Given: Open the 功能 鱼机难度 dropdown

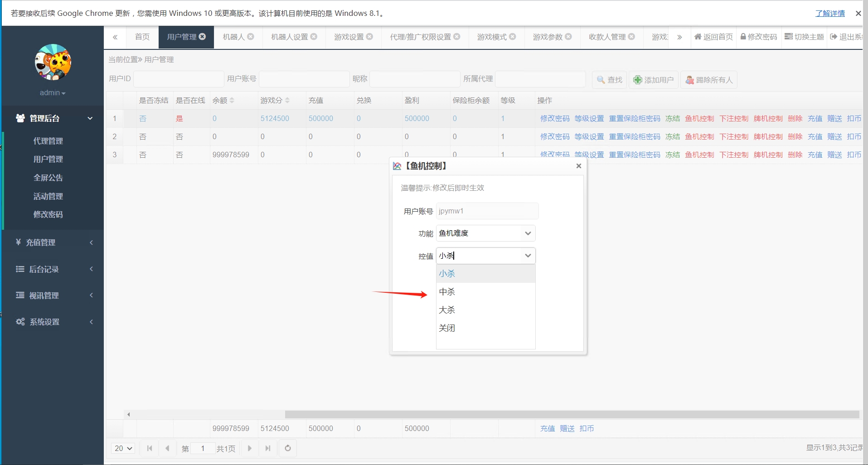Looking at the screenshot, I should pos(485,233).
